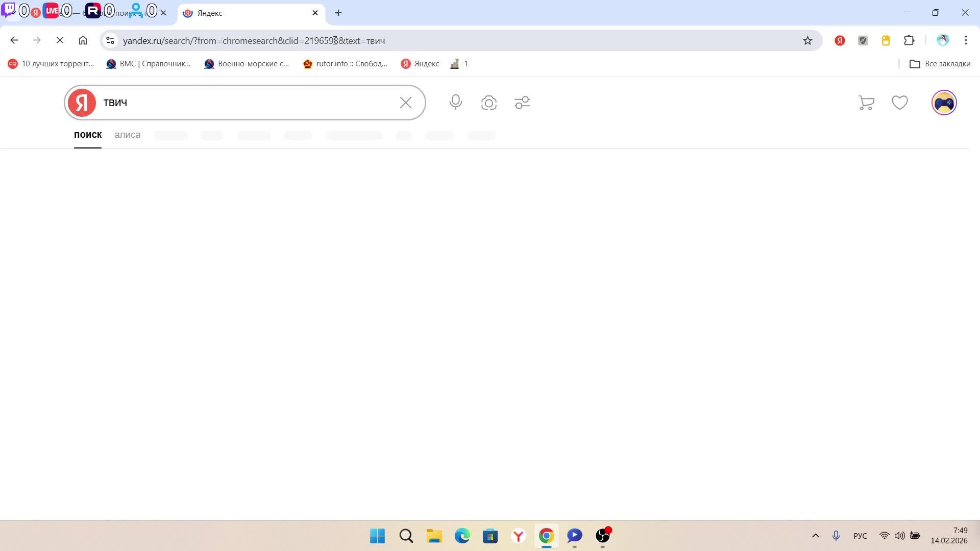Open image search via camera icon

[488, 103]
